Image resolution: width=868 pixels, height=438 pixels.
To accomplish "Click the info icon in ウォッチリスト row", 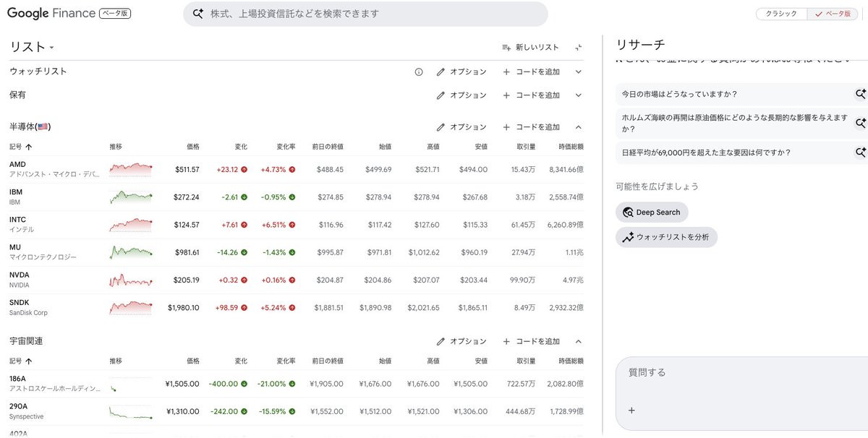I will click(419, 72).
